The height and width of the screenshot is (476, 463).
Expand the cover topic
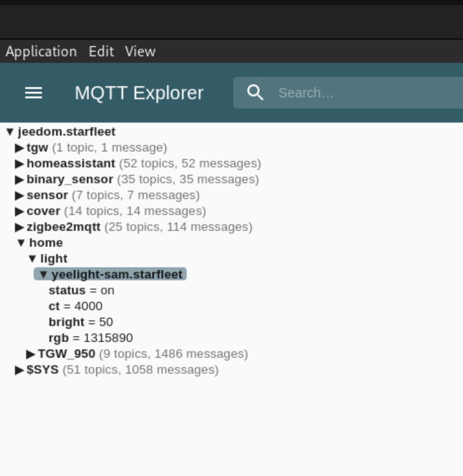(20, 212)
